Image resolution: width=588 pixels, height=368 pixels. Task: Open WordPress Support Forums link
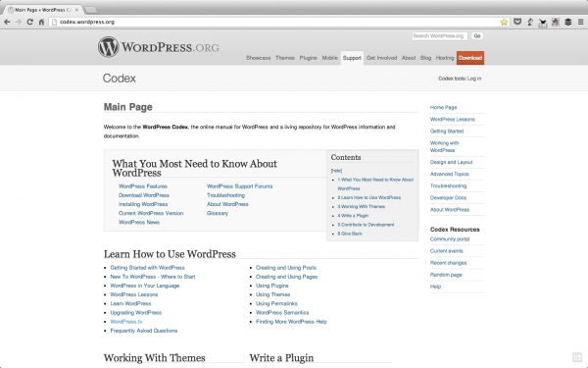(240, 186)
